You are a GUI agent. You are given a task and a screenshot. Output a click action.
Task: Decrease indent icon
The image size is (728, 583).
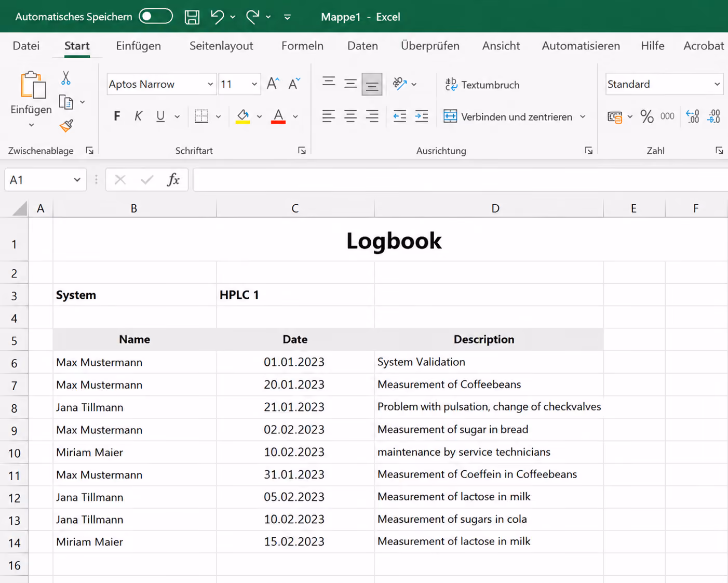[x=400, y=116]
